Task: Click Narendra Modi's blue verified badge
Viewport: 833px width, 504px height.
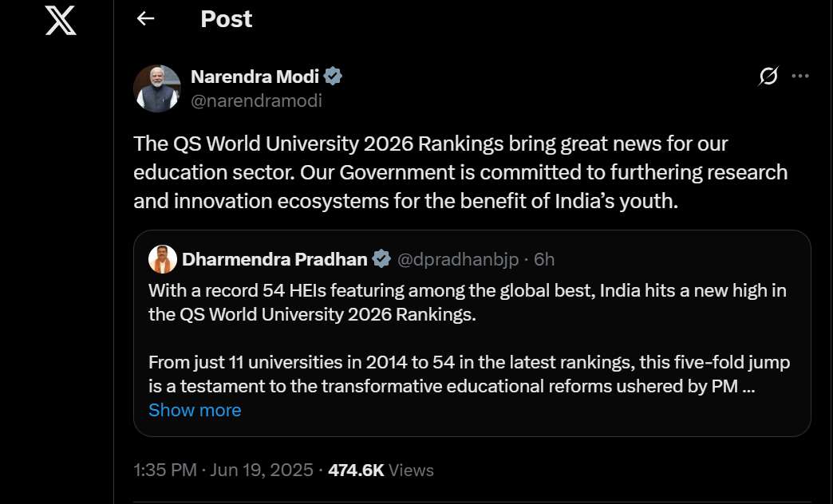Action: 332,76
